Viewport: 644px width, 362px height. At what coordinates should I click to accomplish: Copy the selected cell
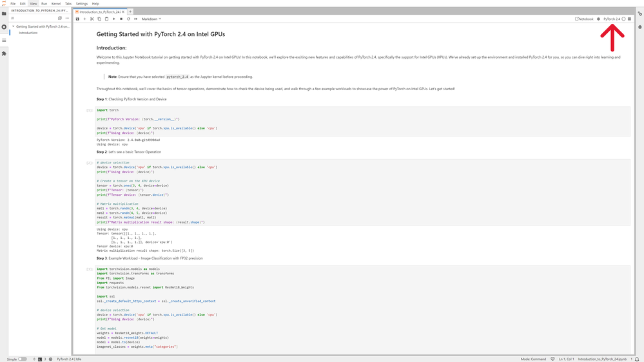point(99,19)
